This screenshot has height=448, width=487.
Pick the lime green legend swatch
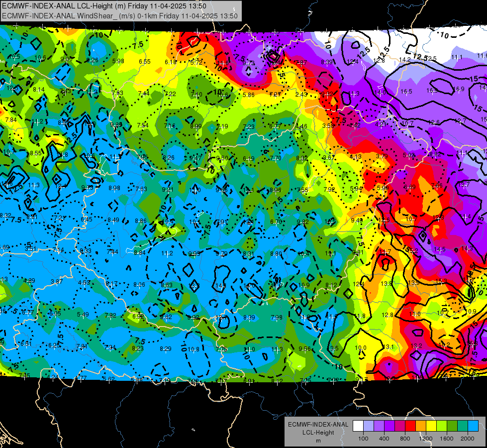point(442,426)
